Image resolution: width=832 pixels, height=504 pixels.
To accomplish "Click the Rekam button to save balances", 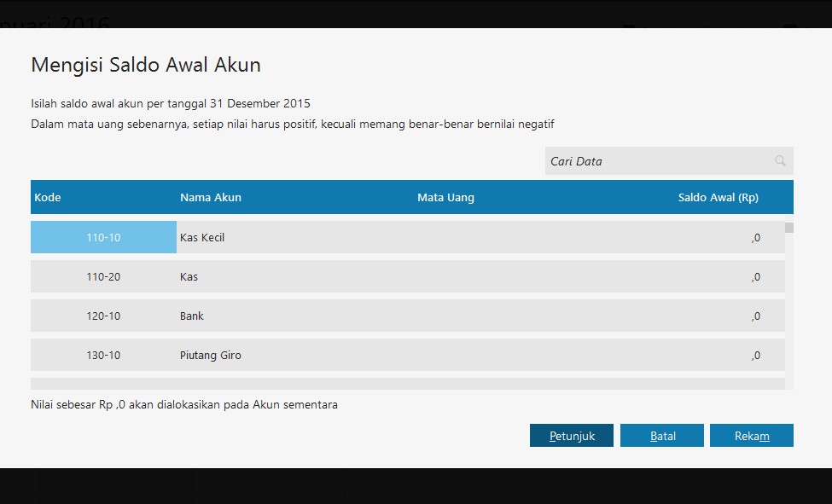I will click(751, 435).
